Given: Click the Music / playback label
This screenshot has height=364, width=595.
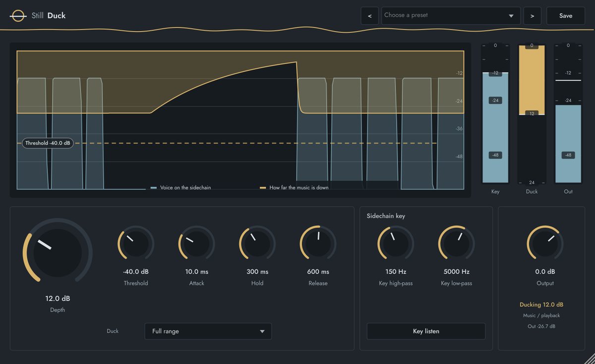Looking at the screenshot, I should (x=541, y=315).
